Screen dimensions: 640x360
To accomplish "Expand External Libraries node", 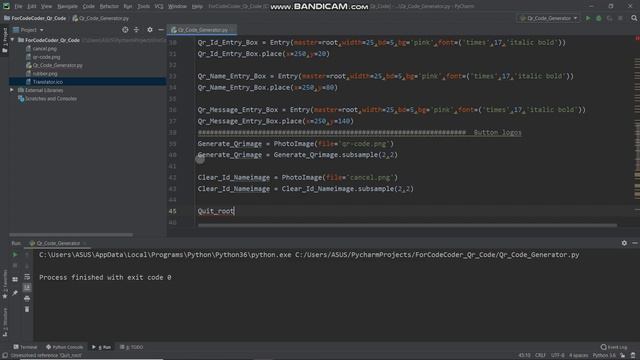I will 12,90.
